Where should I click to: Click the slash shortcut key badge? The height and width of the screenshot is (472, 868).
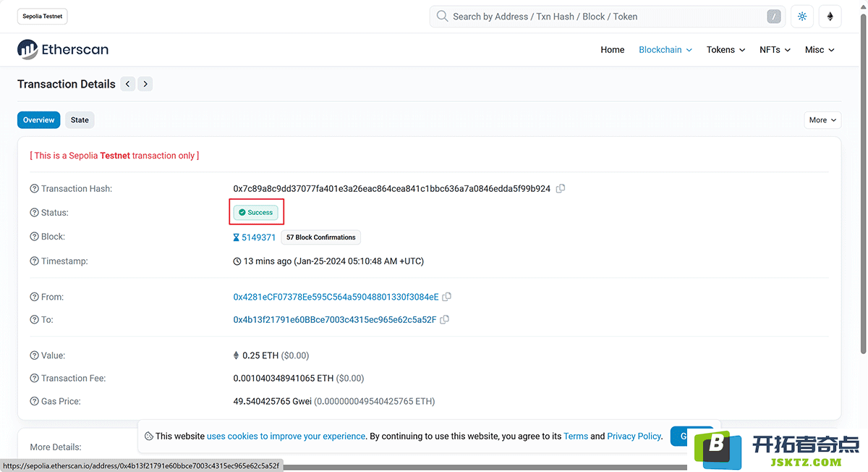pos(774,17)
